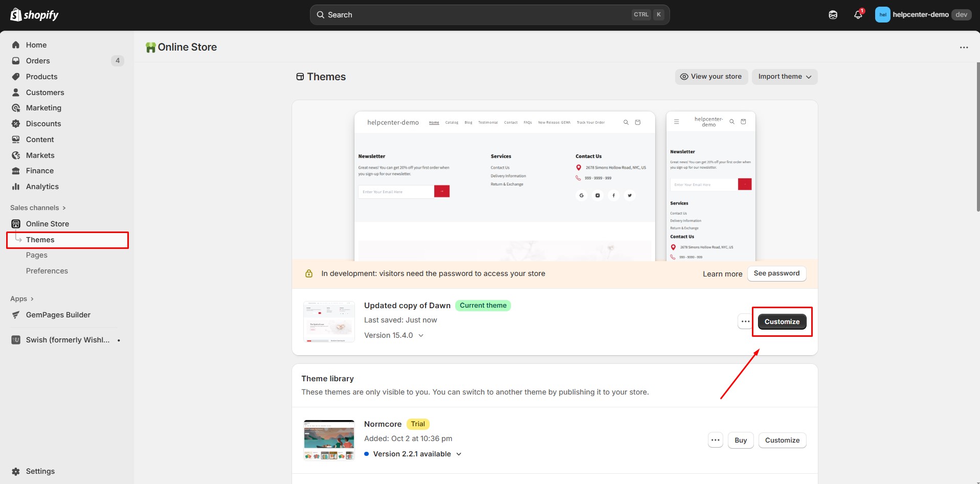
Task: Click the Marketing target icon
Action: click(x=16, y=108)
